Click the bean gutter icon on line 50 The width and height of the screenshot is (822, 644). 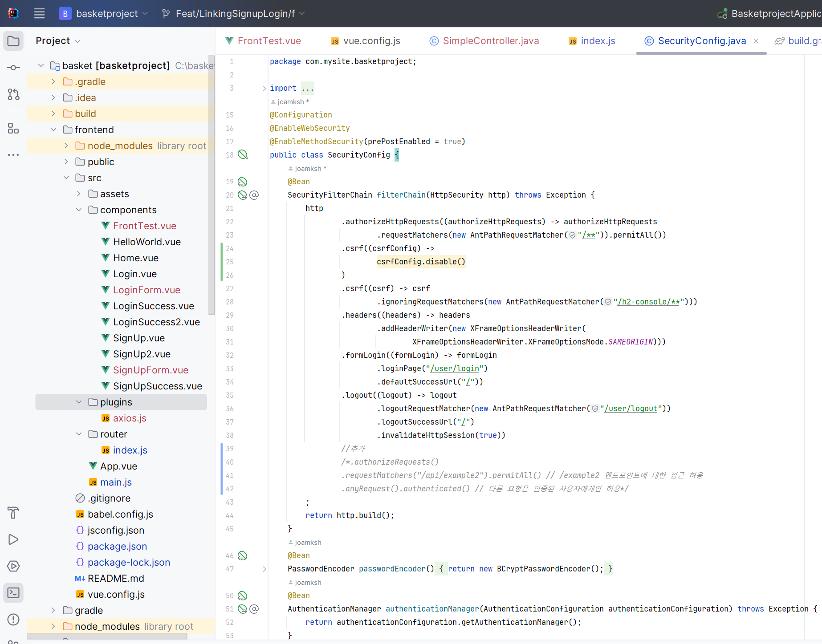(242, 595)
